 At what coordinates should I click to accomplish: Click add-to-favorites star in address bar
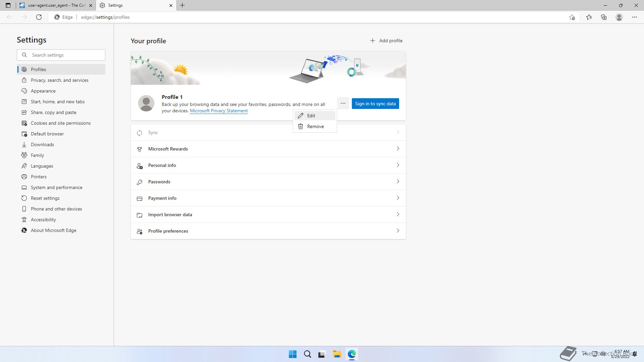572,17
